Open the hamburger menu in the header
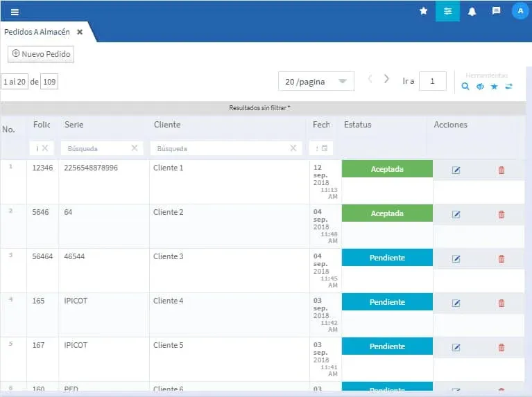Image resolution: width=532 pixels, height=397 pixels. coord(15,12)
